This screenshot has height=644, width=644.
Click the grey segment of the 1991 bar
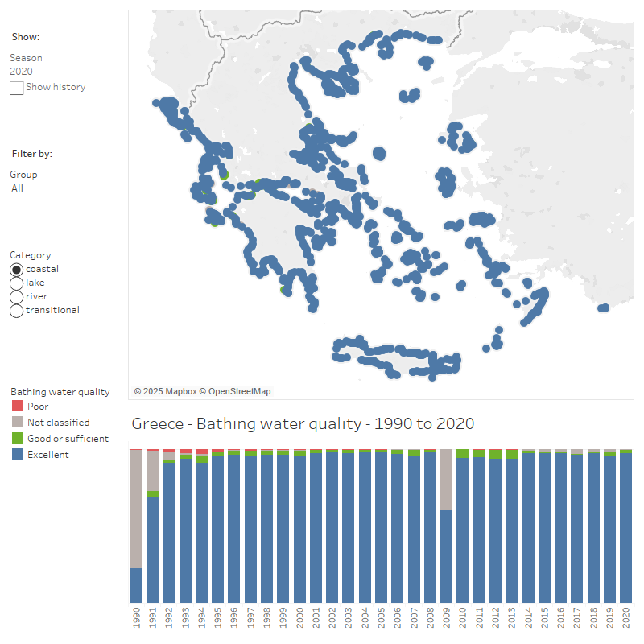pyautogui.click(x=152, y=471)
